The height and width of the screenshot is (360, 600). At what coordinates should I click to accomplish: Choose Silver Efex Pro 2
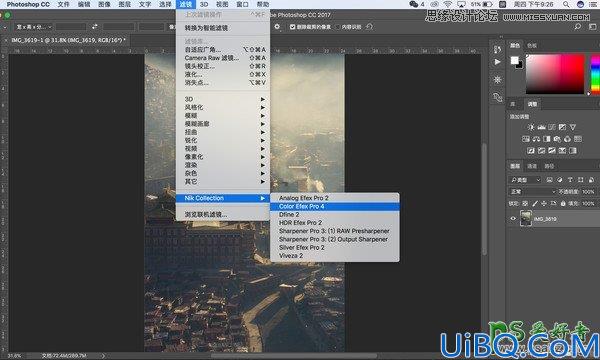point(335,248)
